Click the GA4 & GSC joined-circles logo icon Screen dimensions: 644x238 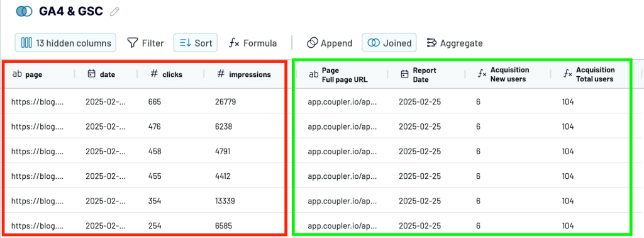(25, 11)
